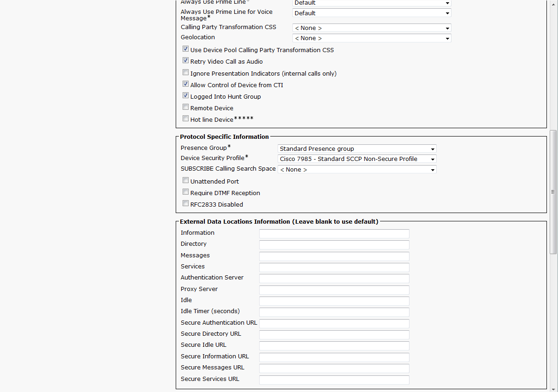Open Calling Party Transformation CSS dropdown
This screenshot has width=558, height=392.
coord(372,28)
